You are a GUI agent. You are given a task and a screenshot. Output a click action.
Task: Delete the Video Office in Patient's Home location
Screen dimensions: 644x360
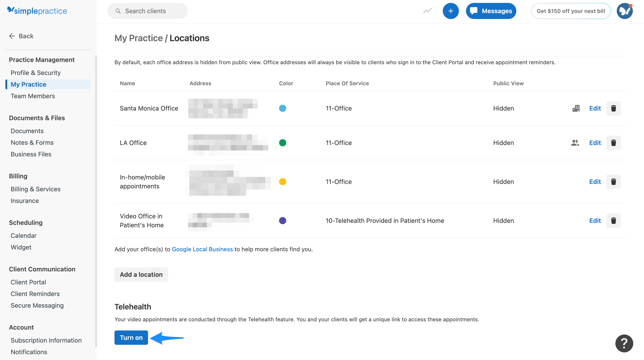tap(614, 220)
